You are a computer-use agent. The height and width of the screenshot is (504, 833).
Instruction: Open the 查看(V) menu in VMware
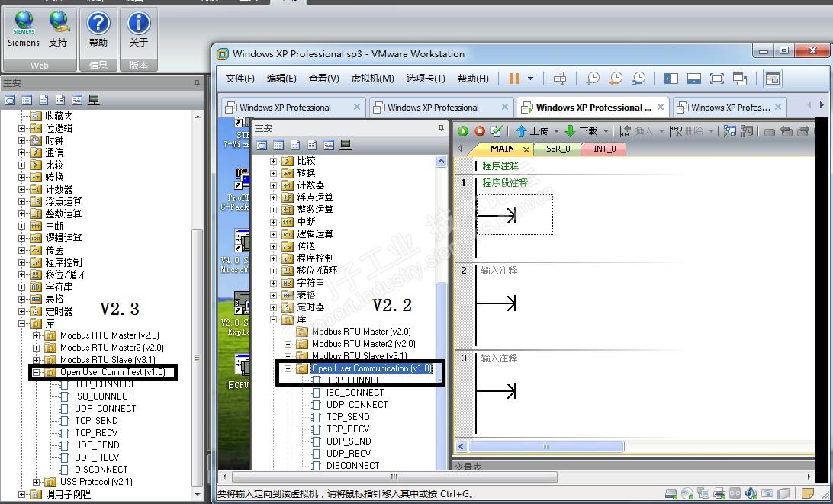pyautogui.click(x=324, y=79)
